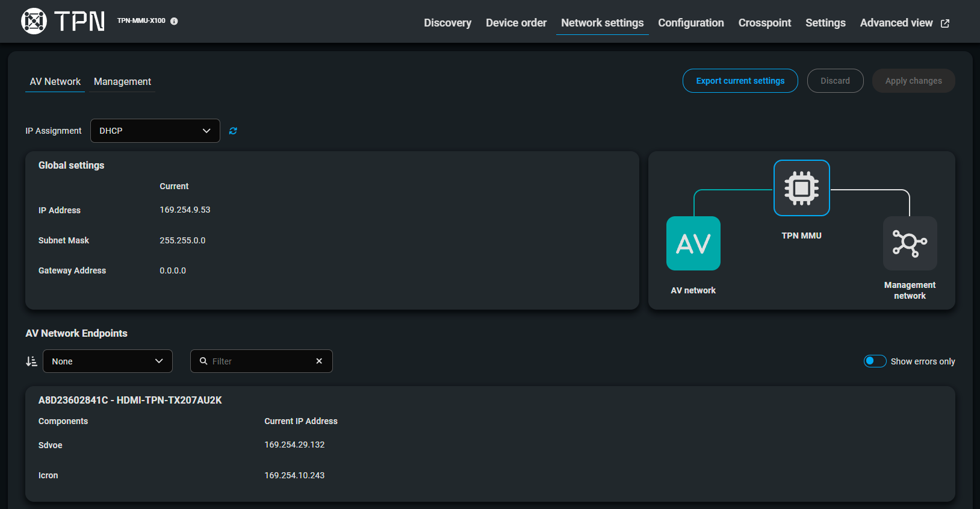Click the Global settings heading
The image size is (980, 509).
[x=71, y=165]
